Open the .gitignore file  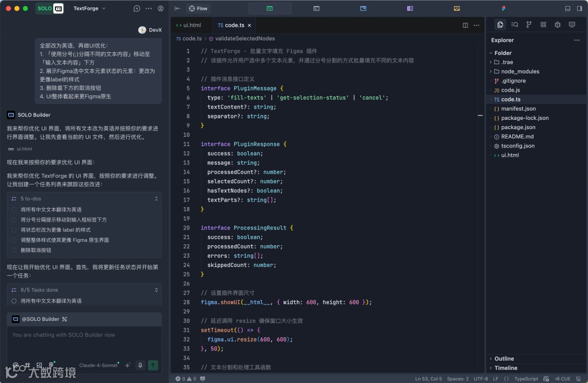513,81
